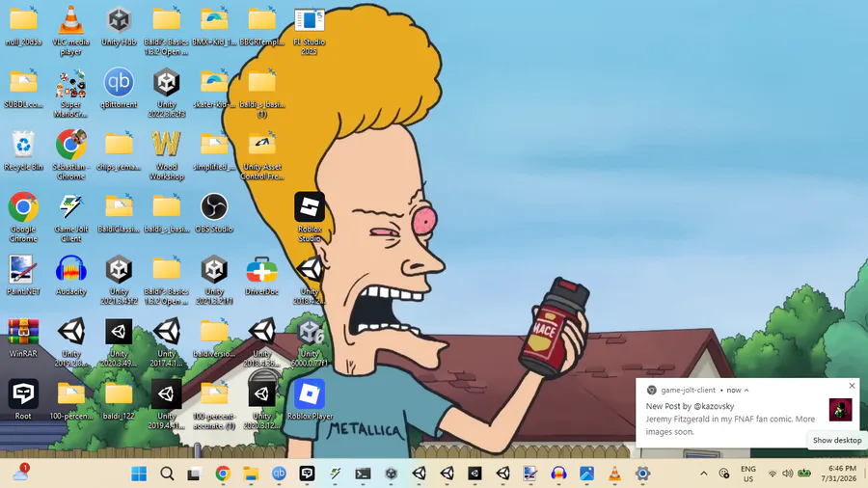Screen dimensions: 868x488
Task: Open Settings gear on taskbar
Action: (642, 474)
